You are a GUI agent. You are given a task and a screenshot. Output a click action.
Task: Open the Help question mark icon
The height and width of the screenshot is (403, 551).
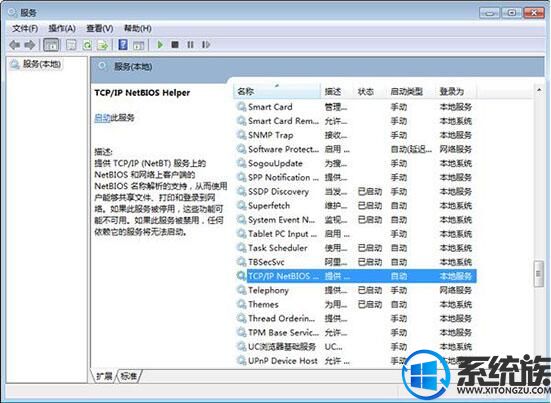coord(123,45)
